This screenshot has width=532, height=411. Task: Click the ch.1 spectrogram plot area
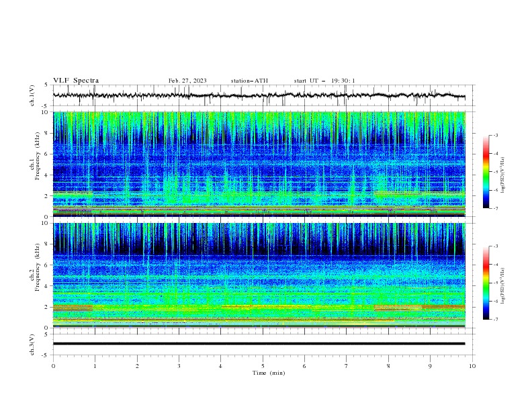tap(259, 164)
